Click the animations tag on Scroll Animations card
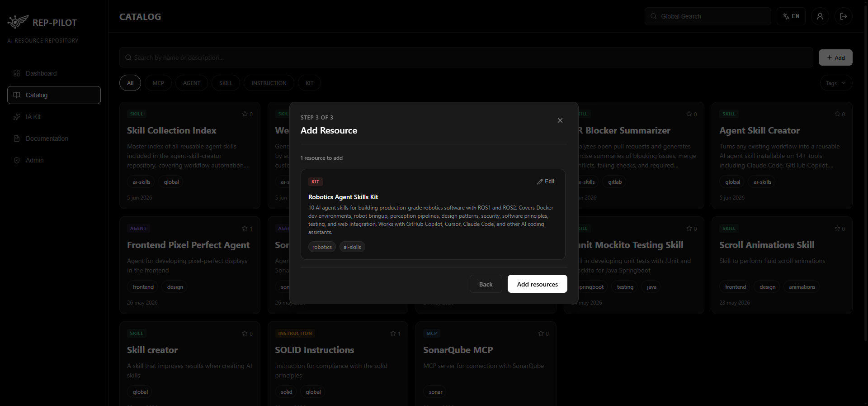This screenshot has width=868, height=406. click(802, 287)
